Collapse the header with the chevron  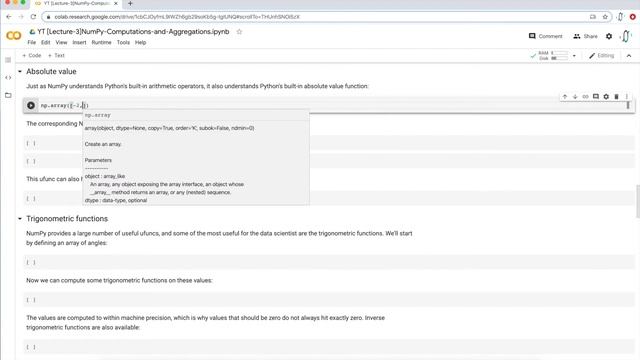pyautogui.click(x=629, y=56)
